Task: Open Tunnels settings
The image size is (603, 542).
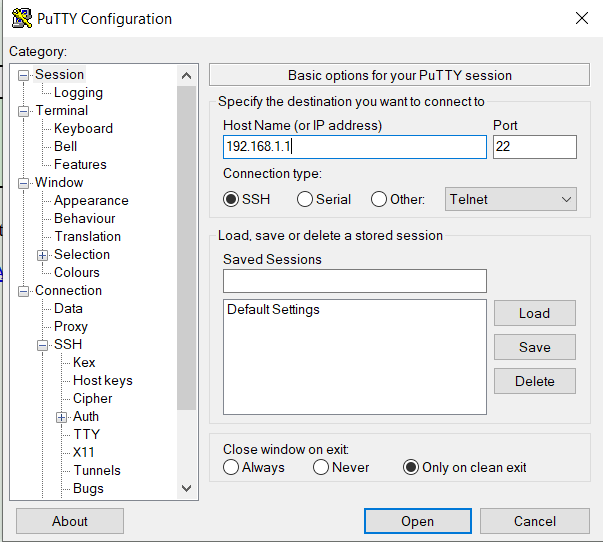Action: tap(97, 470)
